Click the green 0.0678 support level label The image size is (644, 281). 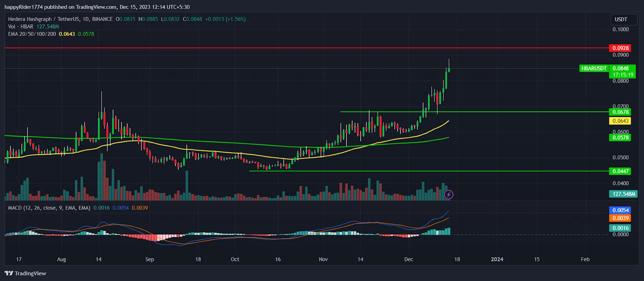620,112
